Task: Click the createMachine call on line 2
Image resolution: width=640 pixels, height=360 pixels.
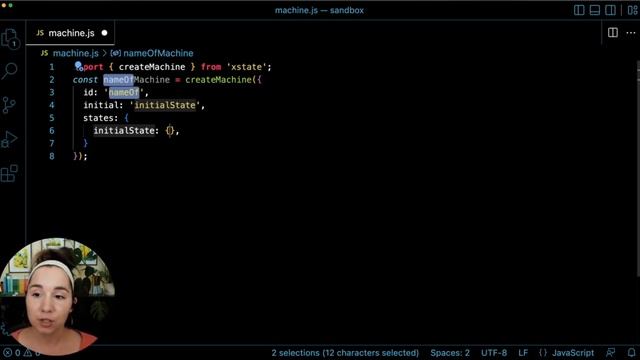Action: (x=218, y=80)
